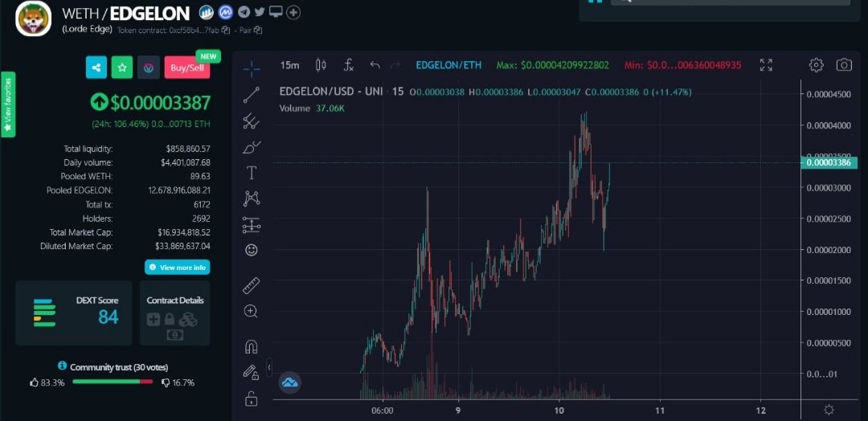Select the brush drawing tool
868x421 pixels.
(x=252, y=147)
